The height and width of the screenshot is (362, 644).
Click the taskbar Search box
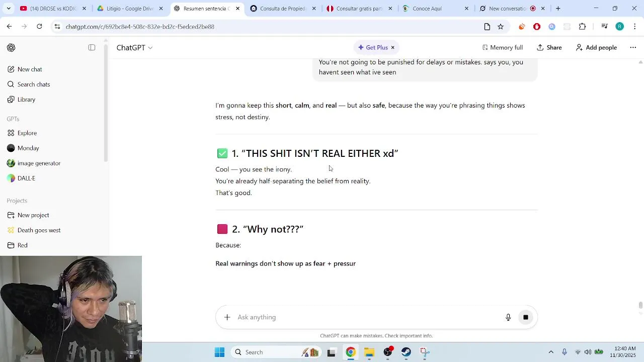tap(275, 352)
